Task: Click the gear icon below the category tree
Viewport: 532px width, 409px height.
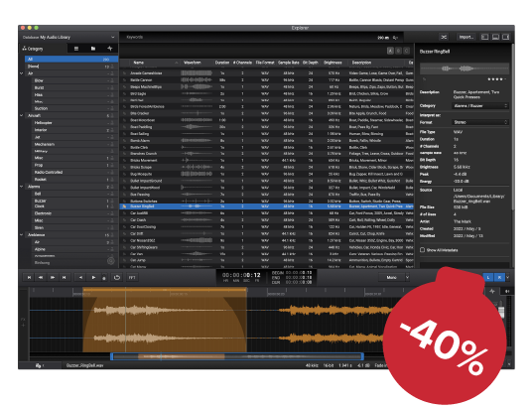Action: (110, 261)
